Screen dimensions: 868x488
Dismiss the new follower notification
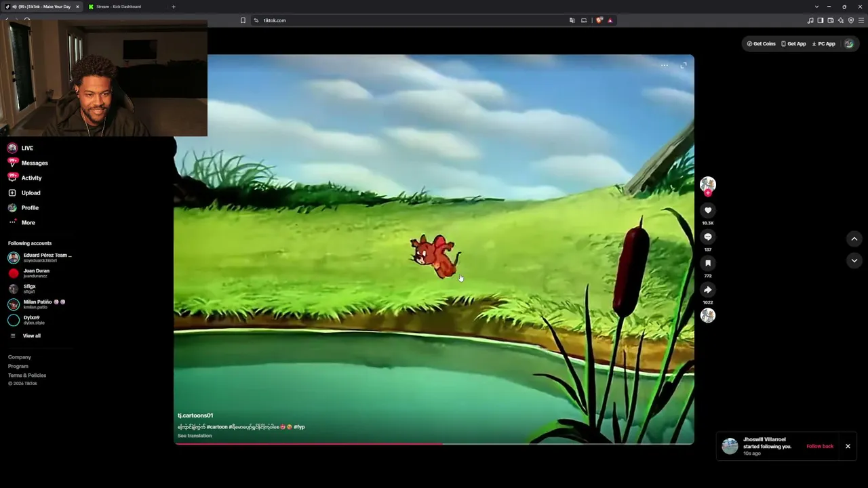point(848,446)
